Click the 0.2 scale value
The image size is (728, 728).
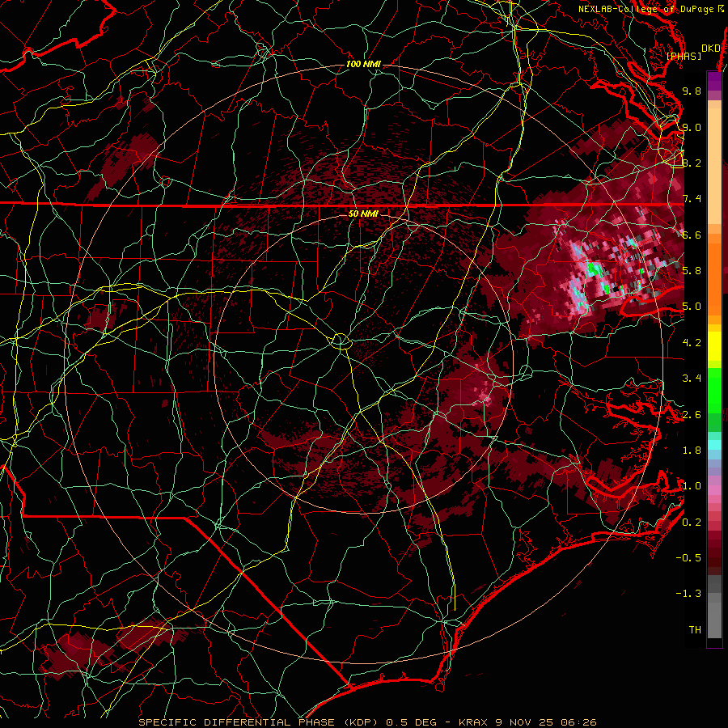click(x=692, y=523)
